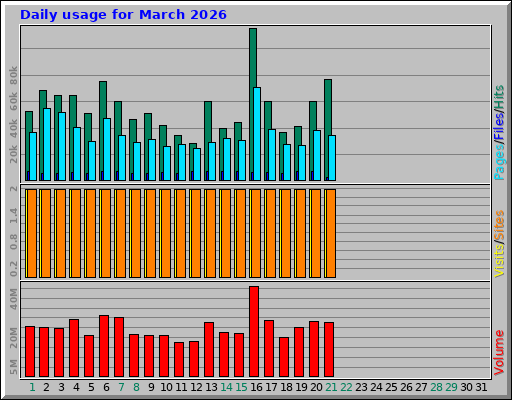Click the orange sites bar for day 1
The width and height of the screenshot is (512, 400).
pyautogui.click(x=32, y=233)
